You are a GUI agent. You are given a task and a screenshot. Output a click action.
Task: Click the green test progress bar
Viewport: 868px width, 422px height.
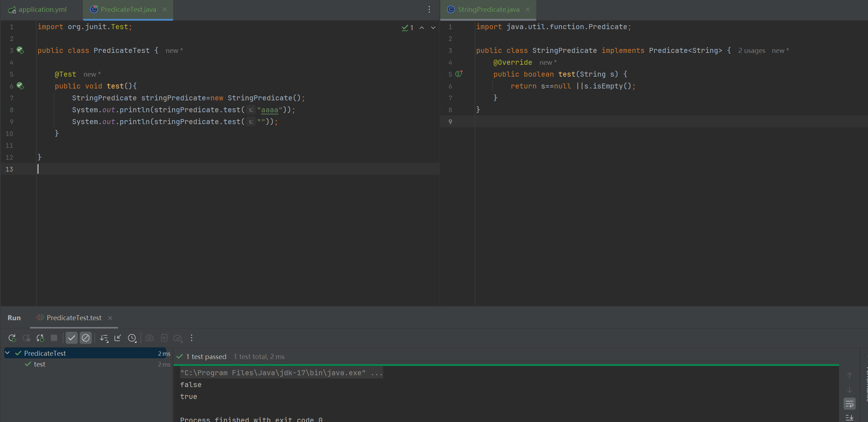coord(506,365)
